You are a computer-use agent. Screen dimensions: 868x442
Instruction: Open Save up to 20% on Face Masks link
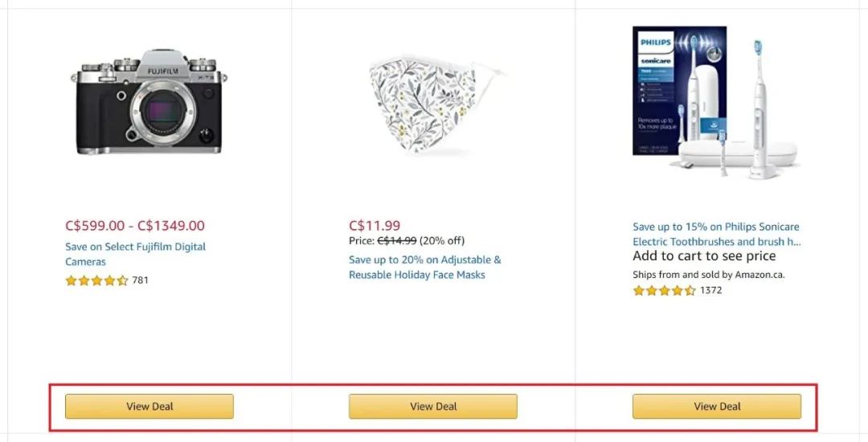click(425, 267)
